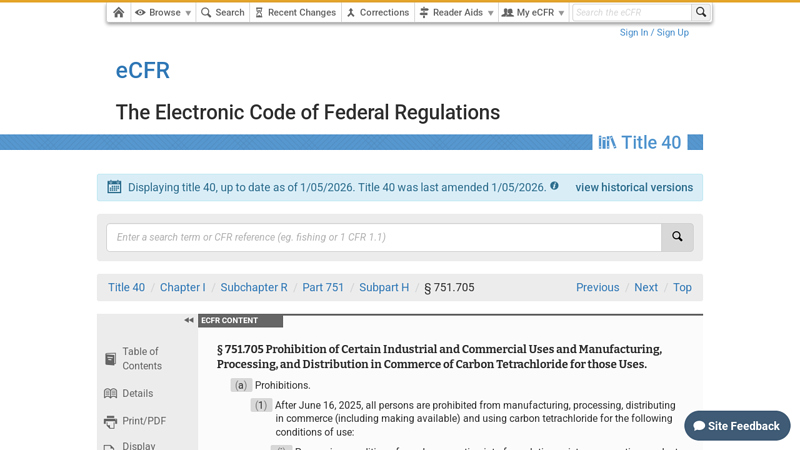The image size is (800, 450).
Task: Go to Subpart H breadcrumb
Action: pyautogui.click(x=384, y=287)
